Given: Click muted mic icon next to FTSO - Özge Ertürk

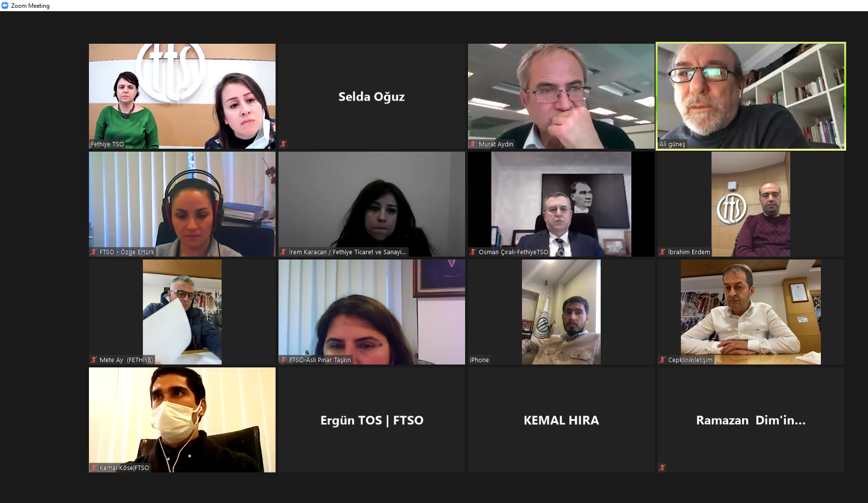Looking at the screenshot, I should (x=94, y=252).
